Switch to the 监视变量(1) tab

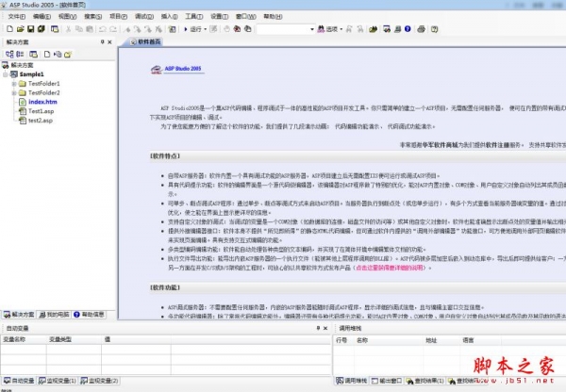click(58, 381)
